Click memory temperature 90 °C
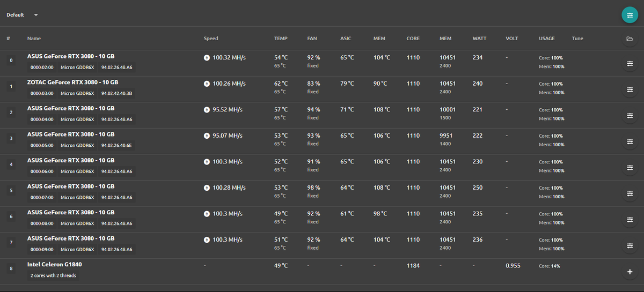This screenshot has width=644, height=292. click(x=380, y=84)
